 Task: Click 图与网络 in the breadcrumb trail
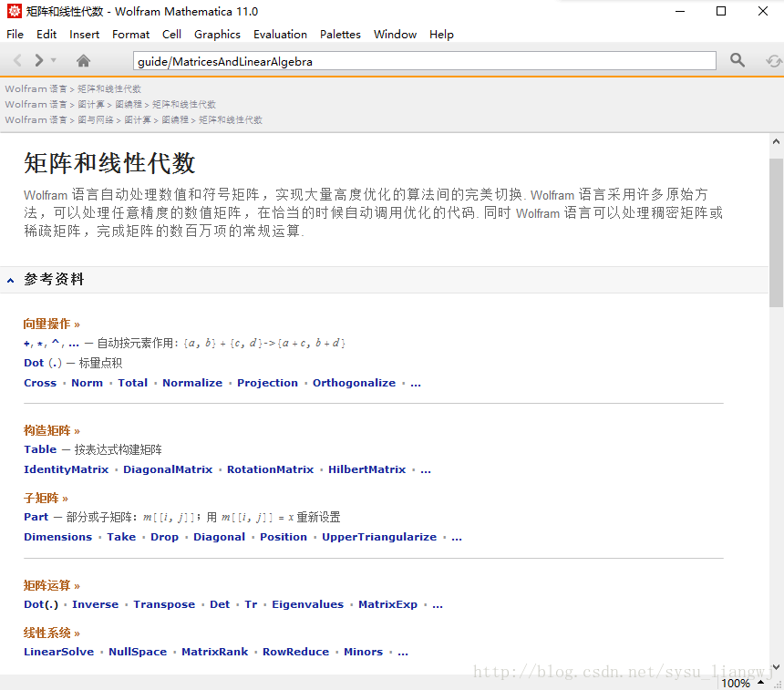[x=96, y=120]
